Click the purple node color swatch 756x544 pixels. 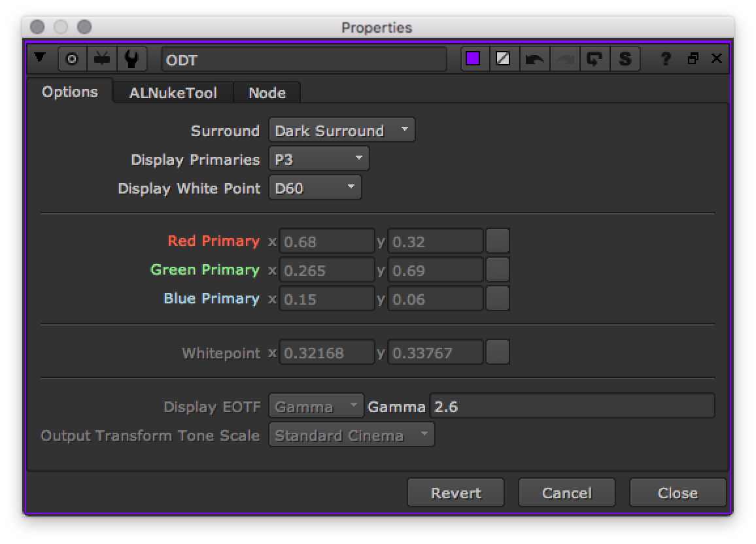473,59
